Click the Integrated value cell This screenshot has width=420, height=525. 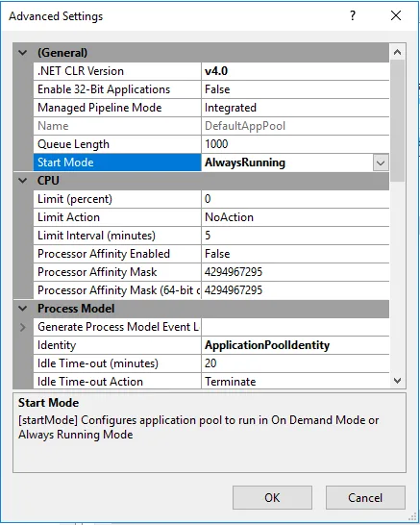(x=295, y=108)
